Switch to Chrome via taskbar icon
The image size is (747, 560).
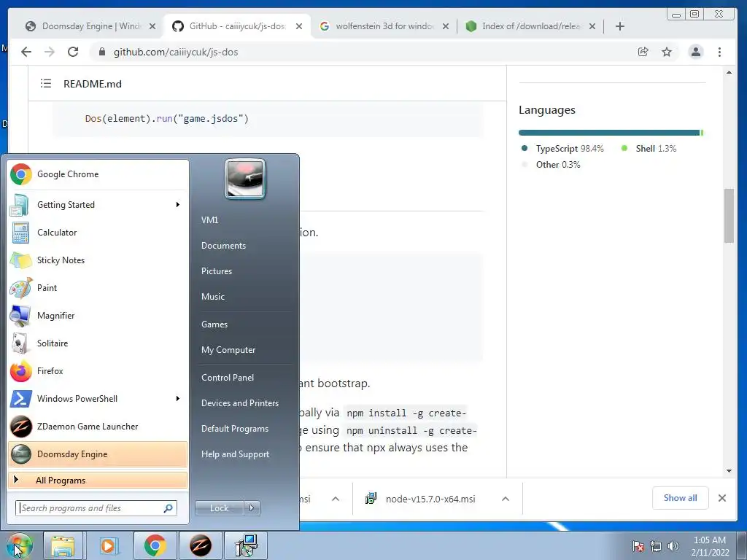[x=155, y=545]
